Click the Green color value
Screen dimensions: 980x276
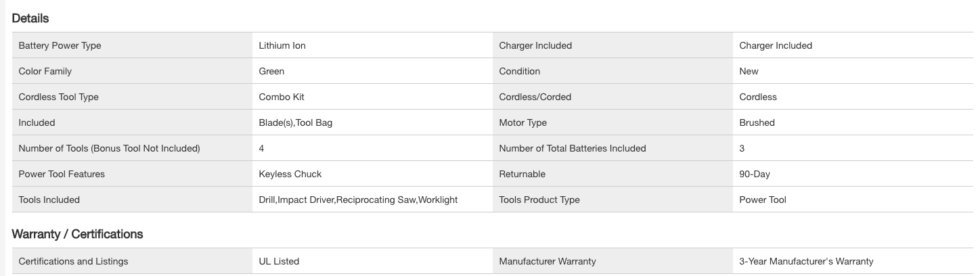tap(271, 71)
